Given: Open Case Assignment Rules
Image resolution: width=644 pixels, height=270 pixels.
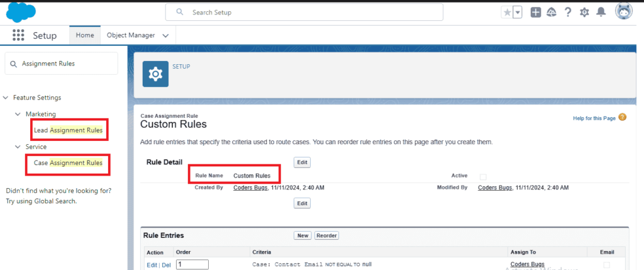Looking at the screenshot, I should (x=68, y=163).
